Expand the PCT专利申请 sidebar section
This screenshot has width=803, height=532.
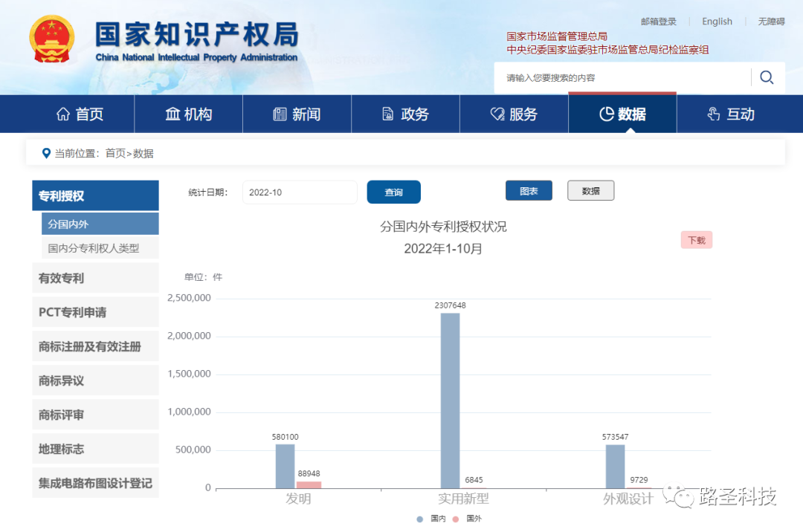tap(95, 312)
